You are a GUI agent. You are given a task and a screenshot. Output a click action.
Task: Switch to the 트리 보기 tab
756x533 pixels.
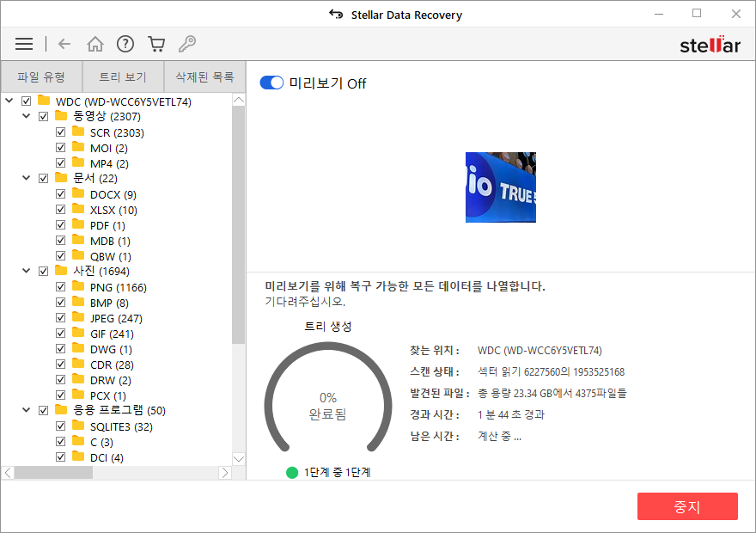pyautogui.click(x=123, y=77)
